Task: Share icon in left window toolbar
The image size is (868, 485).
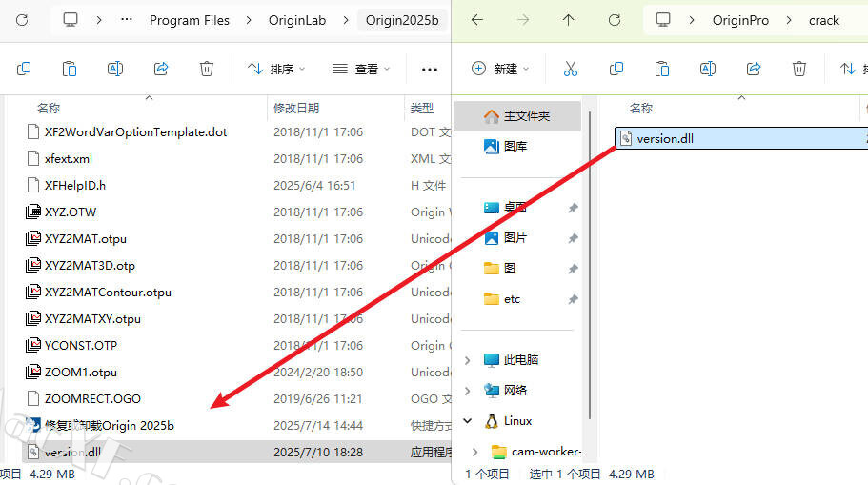Action: pyautogui.click(x=161, y=69)
